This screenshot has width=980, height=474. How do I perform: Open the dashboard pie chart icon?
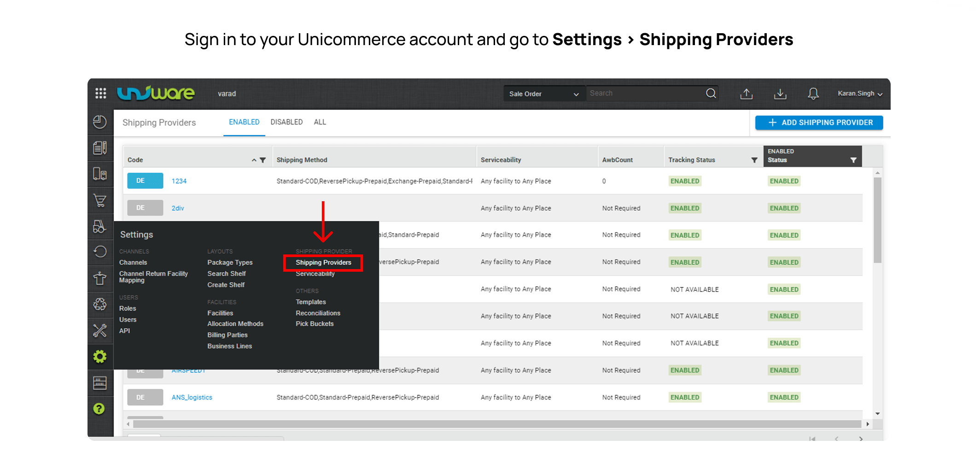coord(100,122)
